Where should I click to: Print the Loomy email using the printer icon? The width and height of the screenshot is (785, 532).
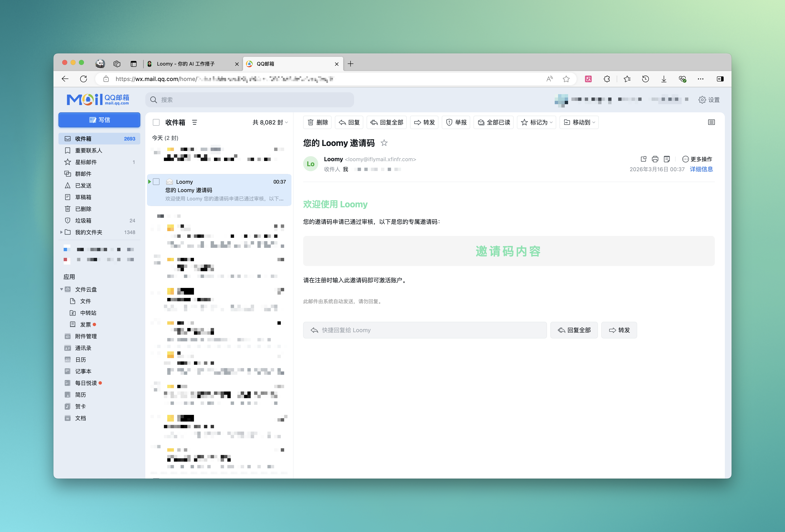tap(655, 159)
